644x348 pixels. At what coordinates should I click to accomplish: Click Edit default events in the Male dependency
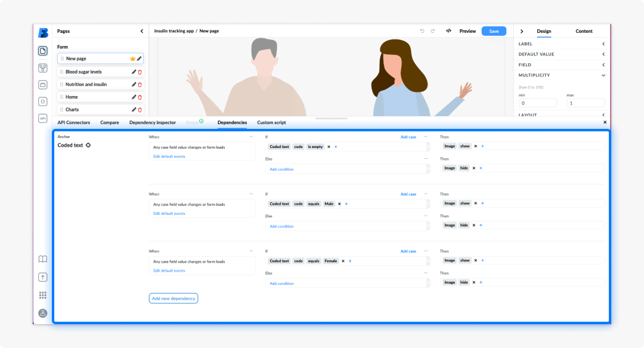point(169,214)
